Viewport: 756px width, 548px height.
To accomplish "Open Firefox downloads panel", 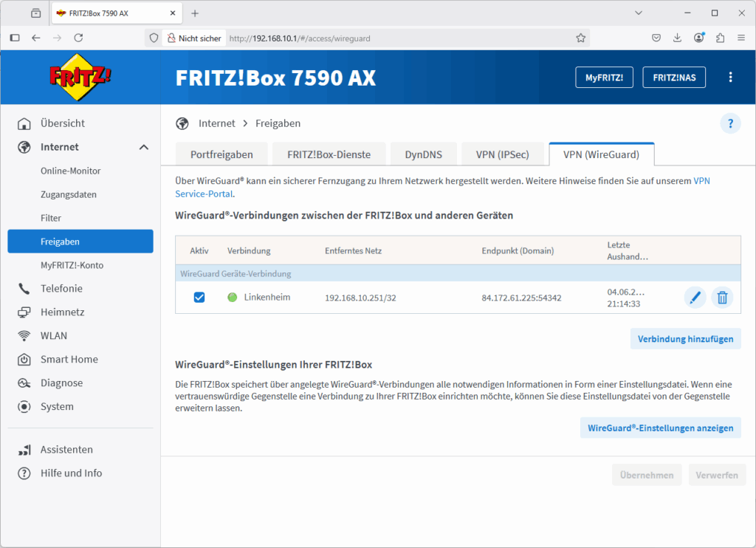I will [678, 38].
